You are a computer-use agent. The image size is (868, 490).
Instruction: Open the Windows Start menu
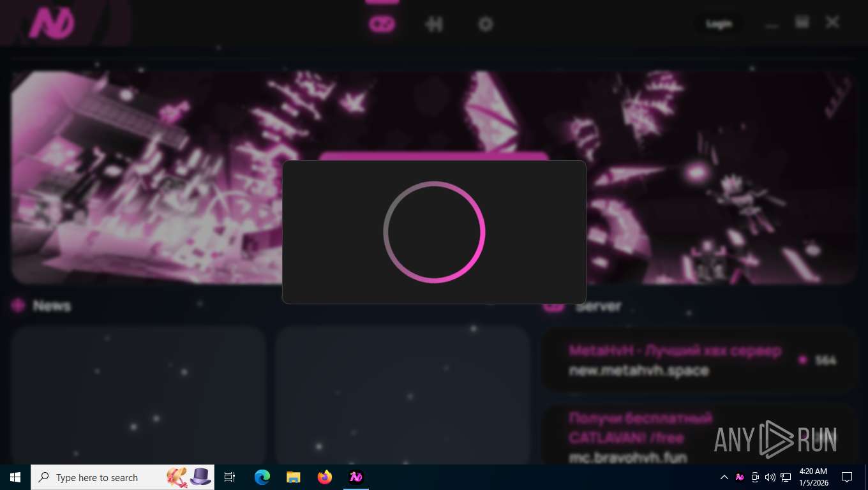15,477
